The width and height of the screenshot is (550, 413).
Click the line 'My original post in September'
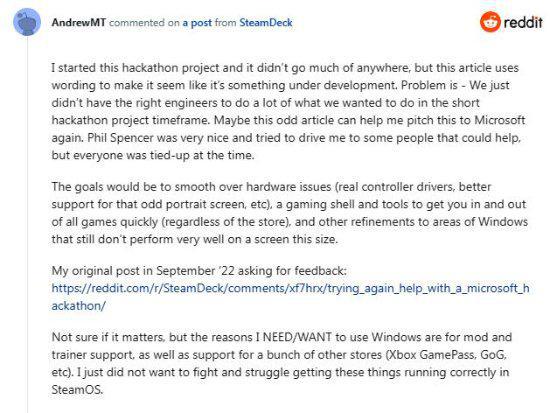click(199, 271)
